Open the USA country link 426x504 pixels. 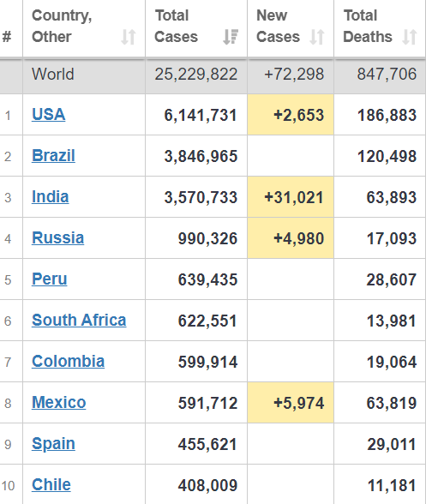pyautogui.click(x=49, y=115)
